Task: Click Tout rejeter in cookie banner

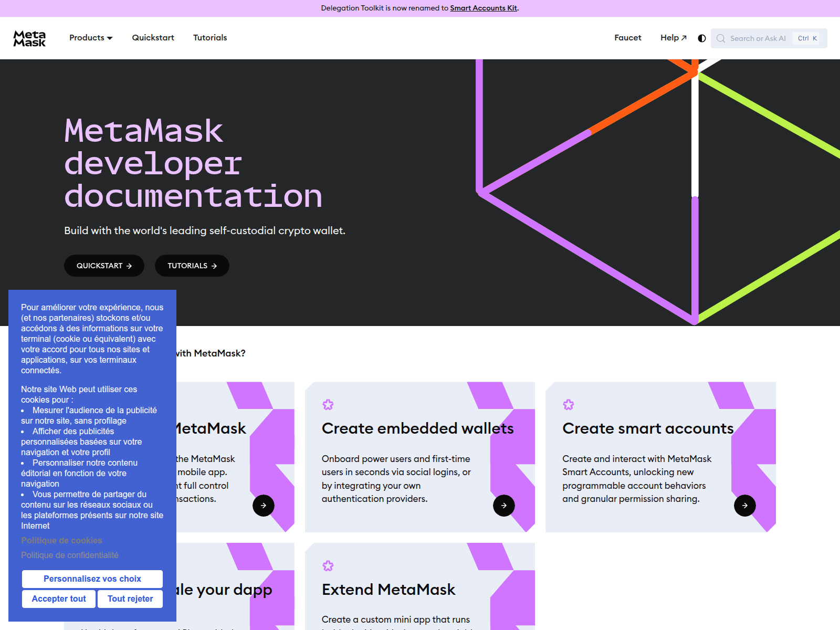Action: pyautogui.click(x=130, y=599)
